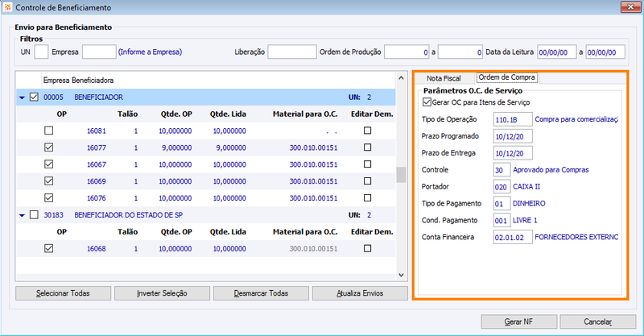Screen dimensions: 644x336
Task: Click the Desmarcar Todas button
Action: pyautogui.click(x=261, y=293)
